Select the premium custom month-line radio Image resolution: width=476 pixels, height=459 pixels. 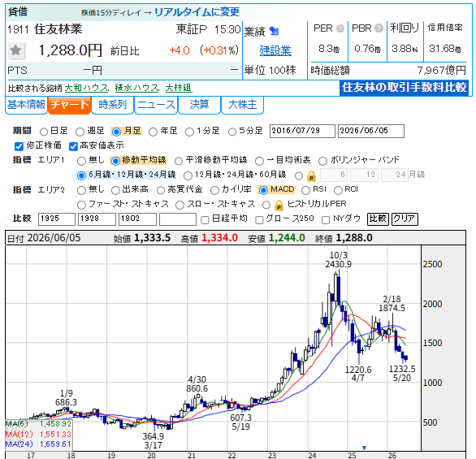point(299,175)
